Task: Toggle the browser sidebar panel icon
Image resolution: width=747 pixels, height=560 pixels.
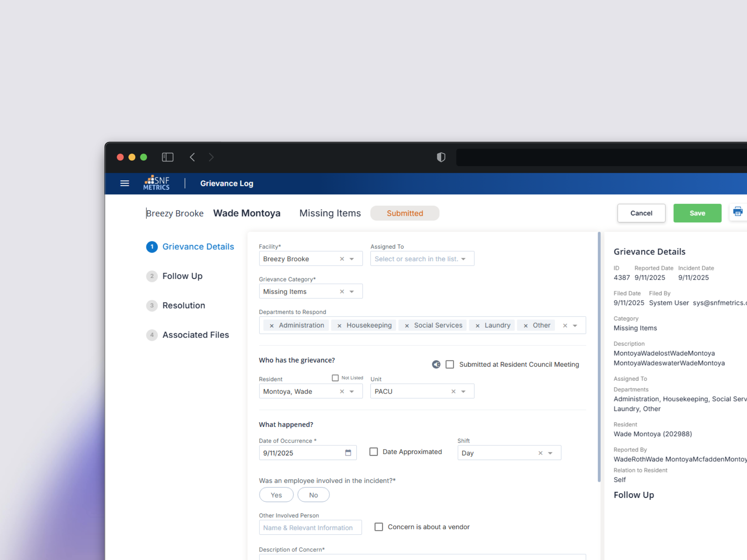Action: [167, 157]
